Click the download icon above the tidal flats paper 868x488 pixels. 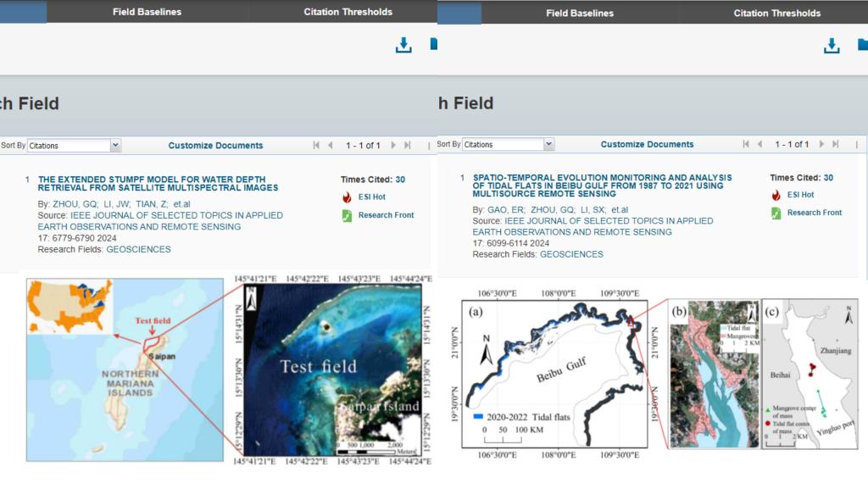click(x=832, y=46)
